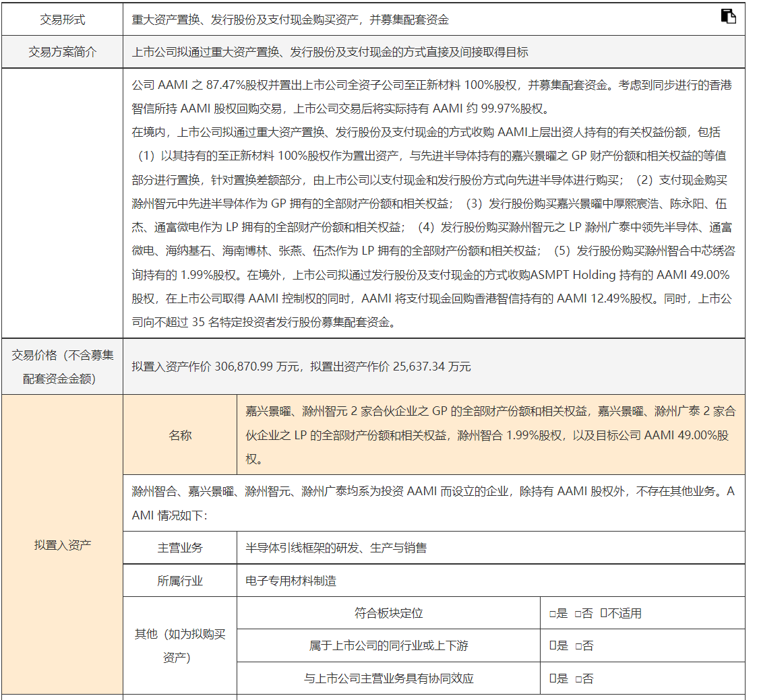Check 否 for 属于上市公司的同行业或上下游
This screenshot has width=759, height=700.
[577, 645]
